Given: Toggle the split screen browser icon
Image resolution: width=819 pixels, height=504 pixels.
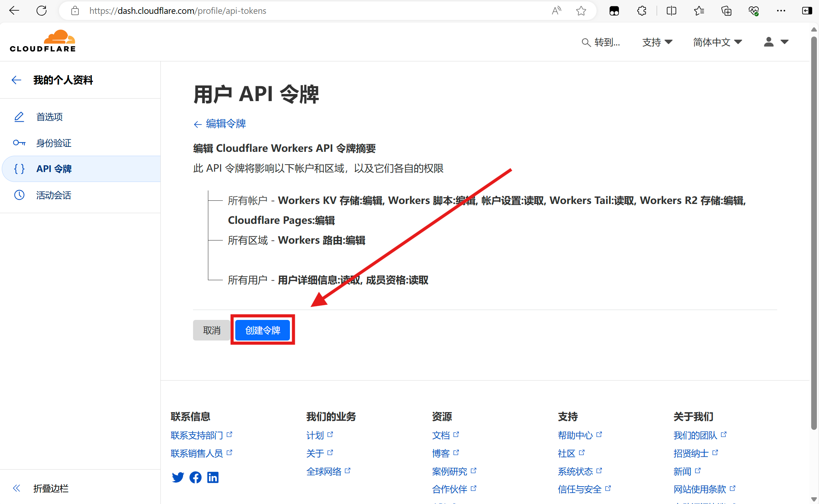Looking at the screenshot, I should [671, 11].
